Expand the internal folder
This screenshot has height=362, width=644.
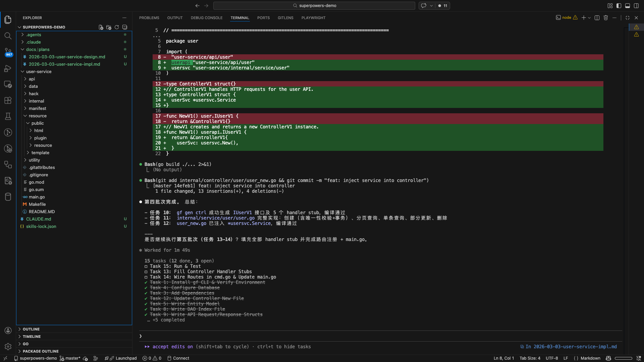[36, 101]
